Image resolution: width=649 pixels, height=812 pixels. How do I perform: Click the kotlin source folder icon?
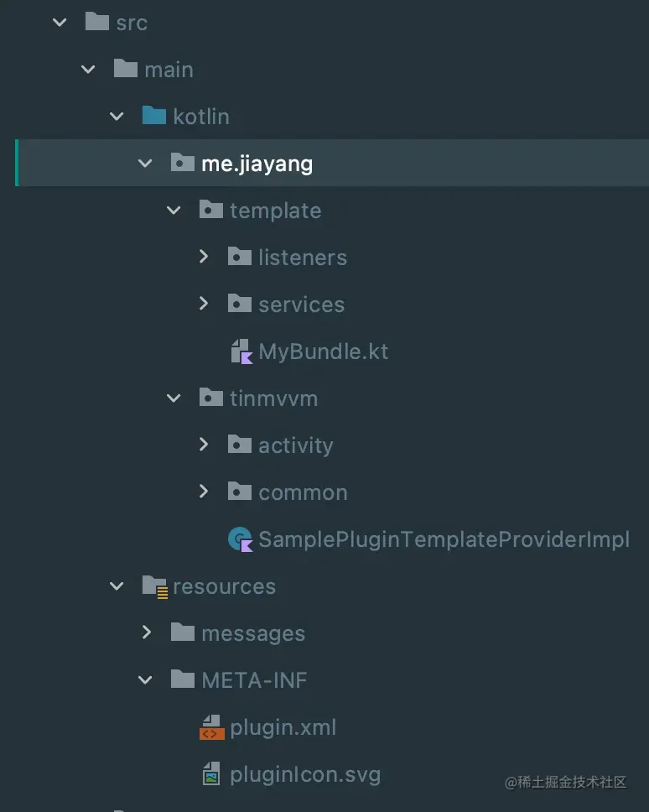tap(154, 116)
